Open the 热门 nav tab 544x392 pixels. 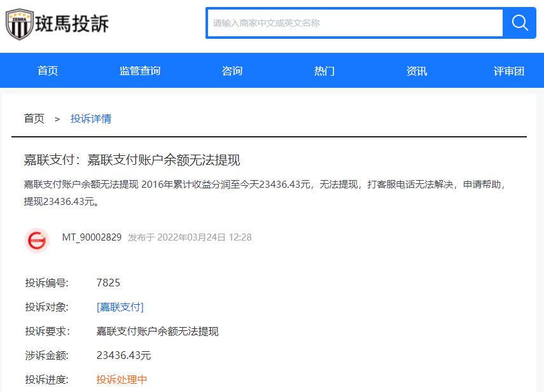324,71
